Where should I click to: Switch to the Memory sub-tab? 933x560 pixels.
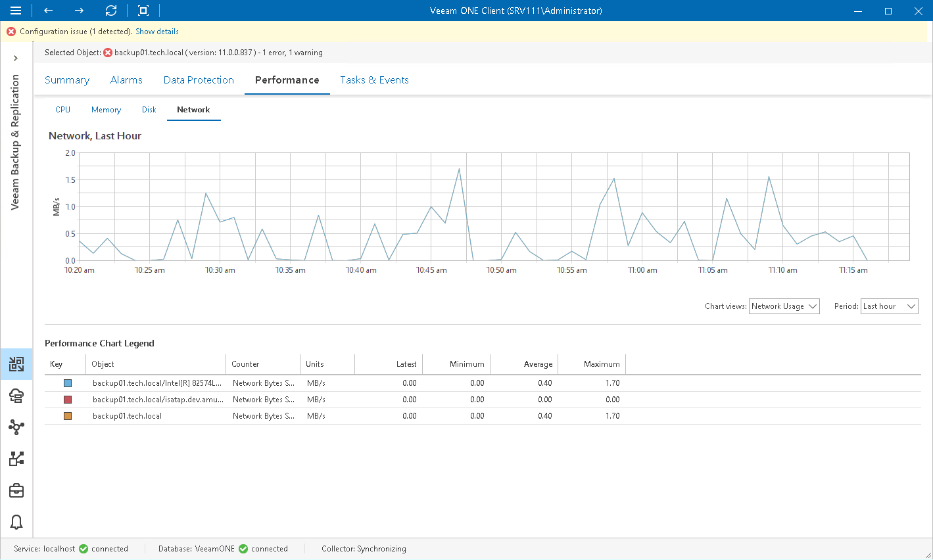click(106, 110)
